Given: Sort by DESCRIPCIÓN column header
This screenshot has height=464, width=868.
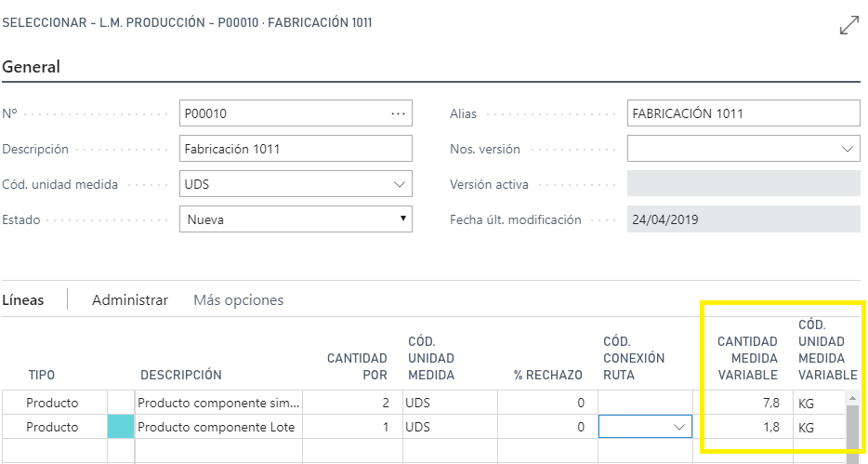Looking at the screenshot, I should pos(181,375).
